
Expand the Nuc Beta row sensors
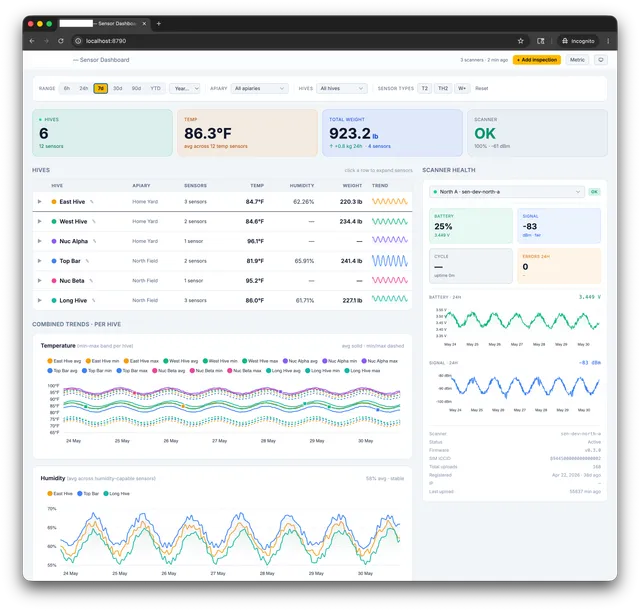tap(40, 280)
